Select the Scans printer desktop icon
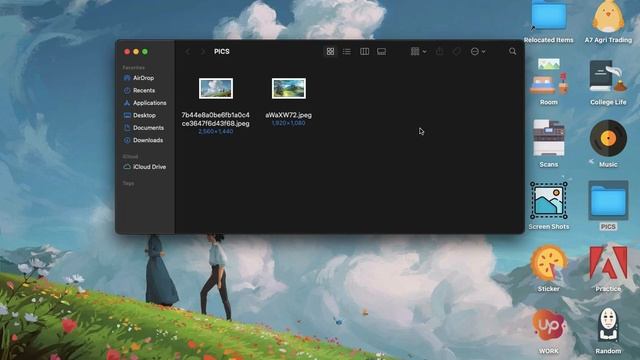 [x=549, y=138]
